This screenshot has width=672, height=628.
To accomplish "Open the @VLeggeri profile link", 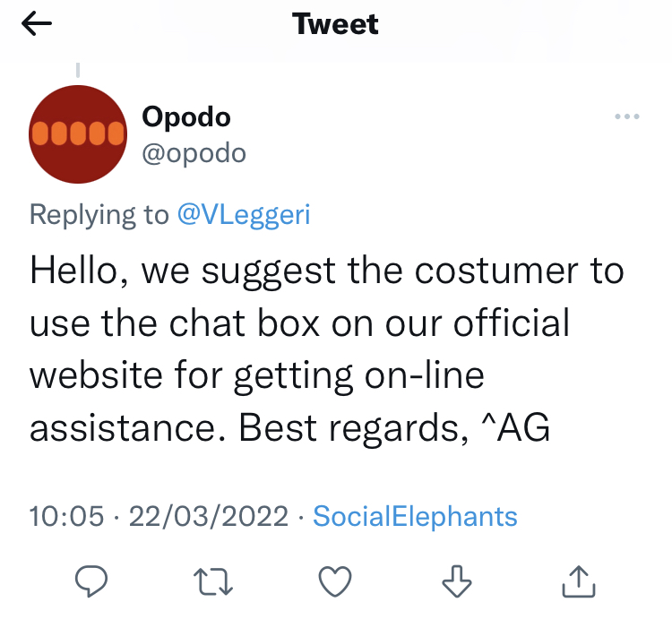I will coord(244,215).
